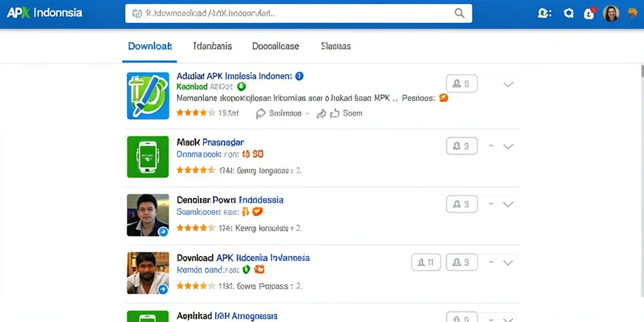Click the button labeled 11

426,262
